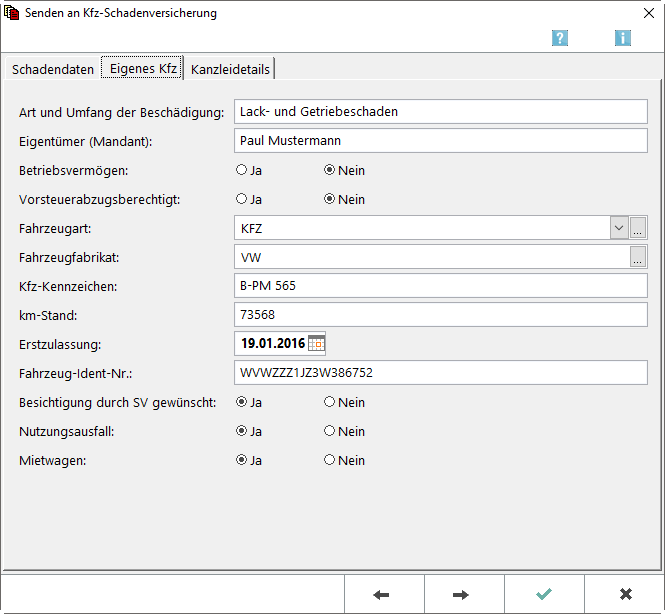Open the blue info icon
Image resolution: width=665 pixels, height=614 pixels.
[x=623, y=38]
